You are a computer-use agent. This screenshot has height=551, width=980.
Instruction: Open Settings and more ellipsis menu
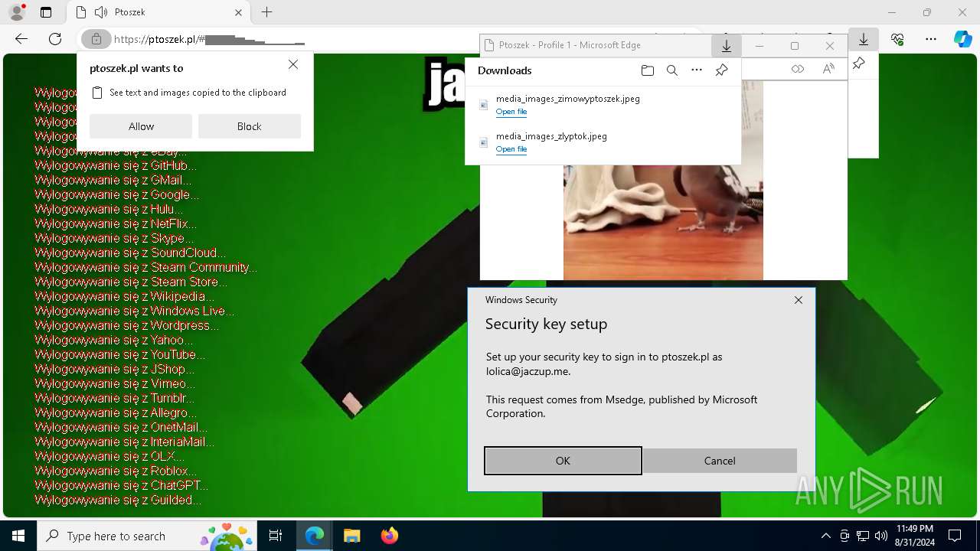click(931, 39)
